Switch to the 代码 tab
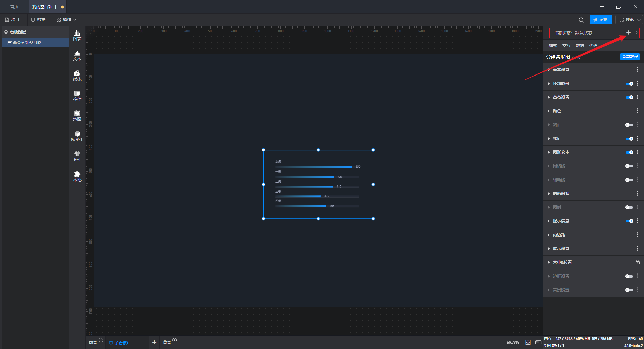The height and width of the screenshot is (349, 644). click(593, 46)
